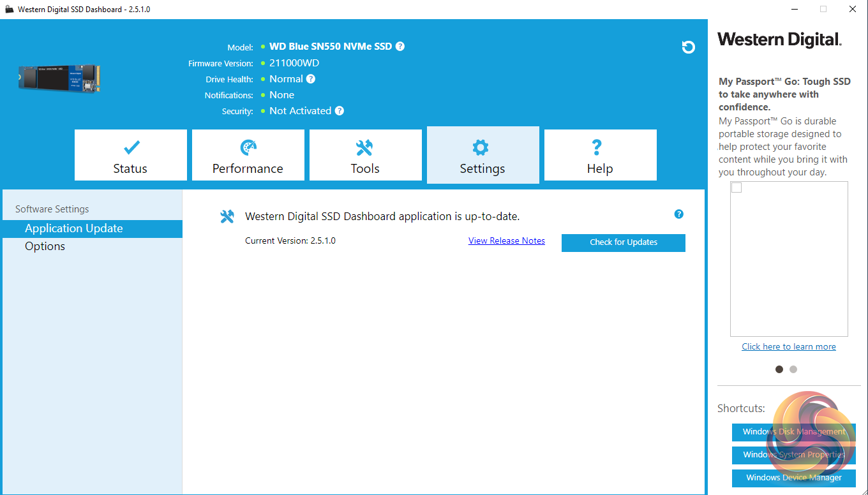Screen dimensions: 868x495
Task: Open Windows System Properties shortcut
Action: 794,455
